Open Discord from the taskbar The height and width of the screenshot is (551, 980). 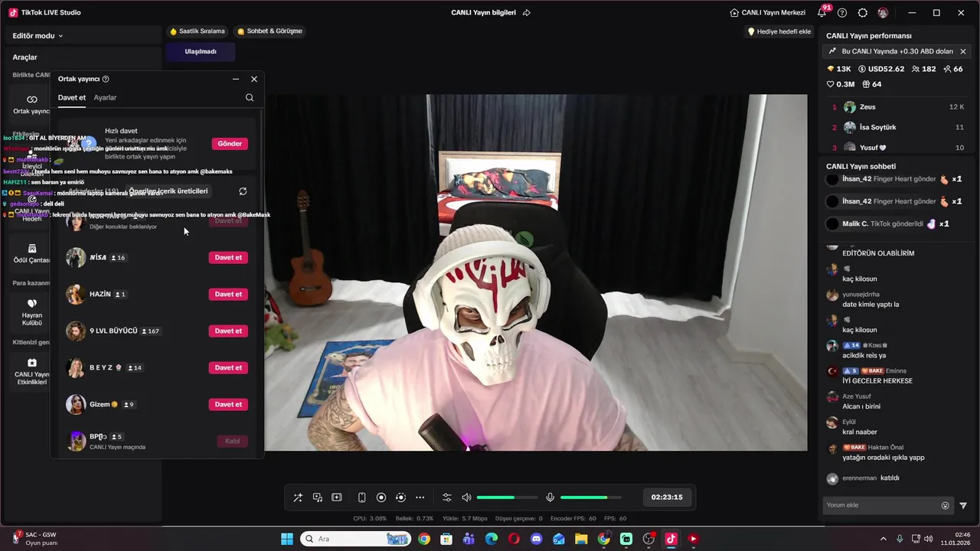[536, 539]
